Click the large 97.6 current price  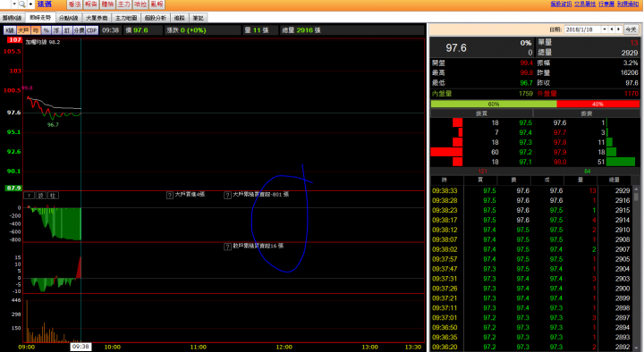pyautogui.click(x=456, y=48)
